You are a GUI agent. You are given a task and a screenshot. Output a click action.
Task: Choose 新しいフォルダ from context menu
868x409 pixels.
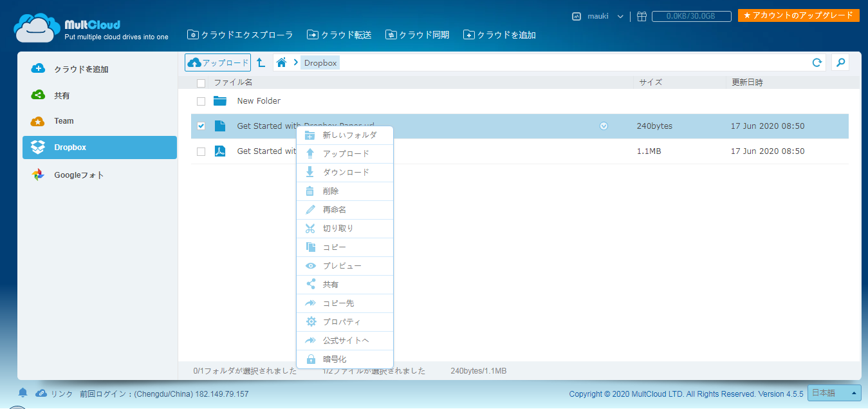click(x=345, y=135)
